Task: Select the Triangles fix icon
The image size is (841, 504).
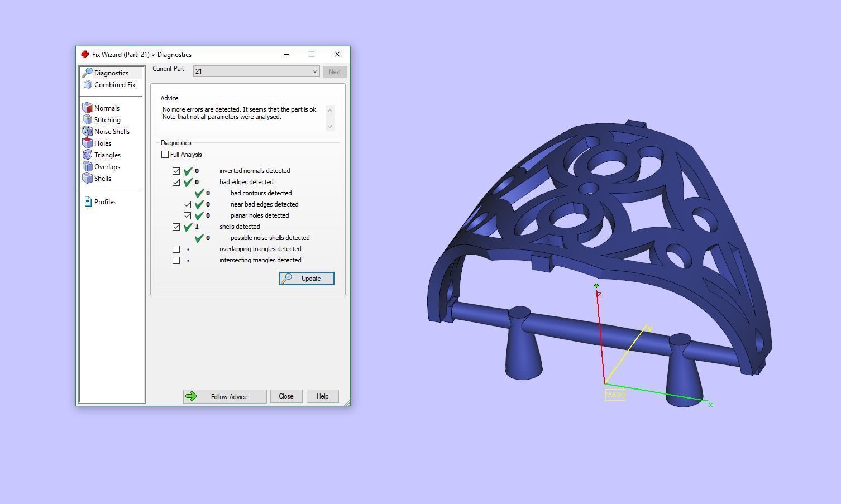Action: [x=88, y=155]
